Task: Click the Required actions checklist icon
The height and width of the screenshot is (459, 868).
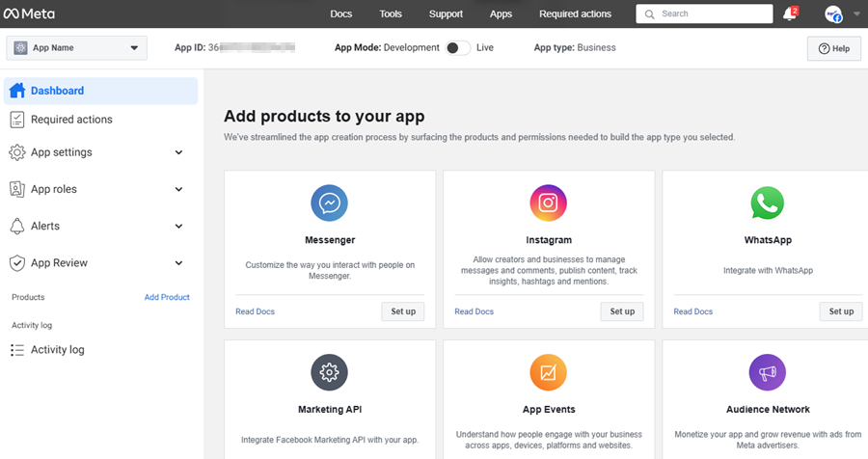Action: click(17, 120)
